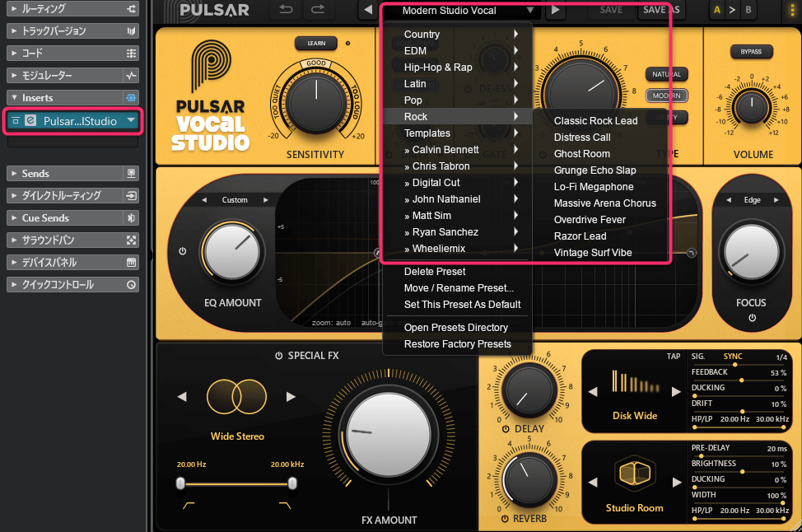The height and width of the screenshot is (532, 802).
Task: Copy A to B with arrow button
Action: 733,10
